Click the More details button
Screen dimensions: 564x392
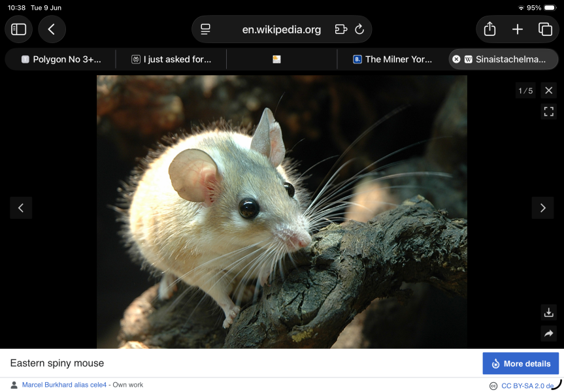[x=520, y=363]
